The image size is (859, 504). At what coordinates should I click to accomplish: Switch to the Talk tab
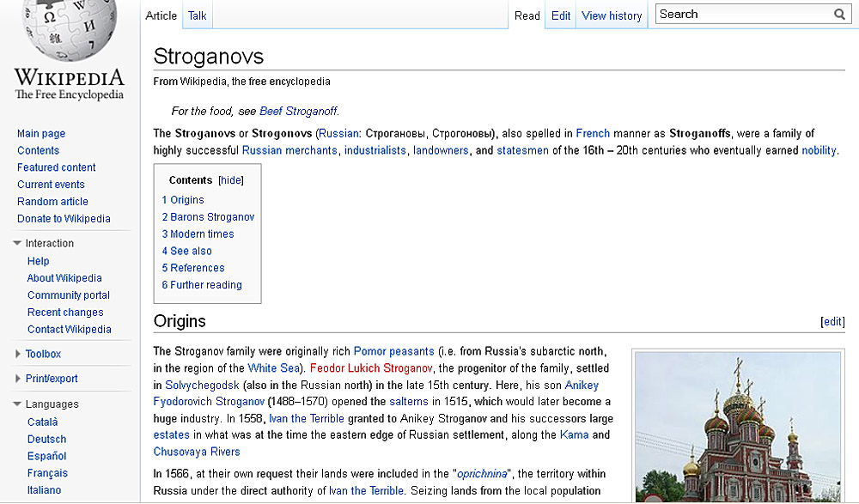tap(197, 15)
